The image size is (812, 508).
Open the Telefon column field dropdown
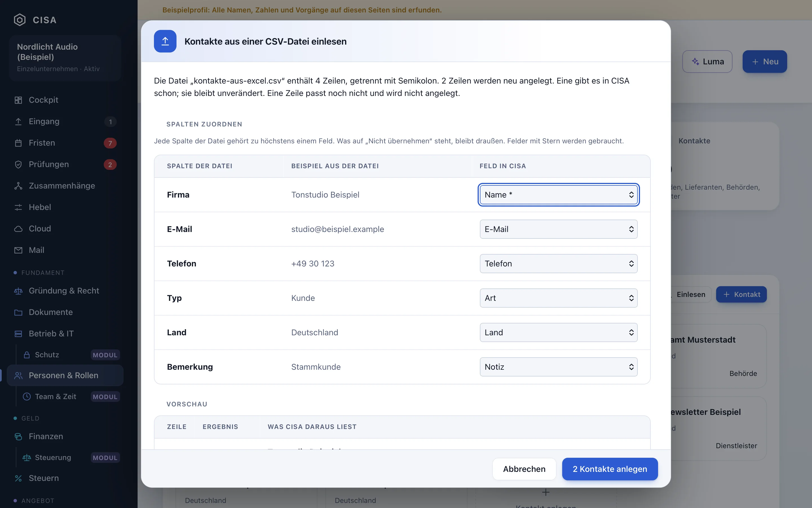click(x=559, y=264)
